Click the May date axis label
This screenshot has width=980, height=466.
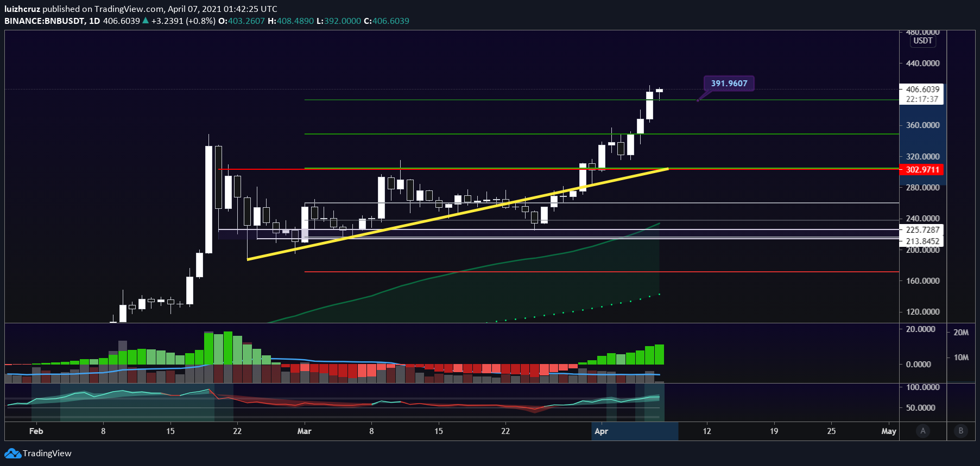pos(889,431)
